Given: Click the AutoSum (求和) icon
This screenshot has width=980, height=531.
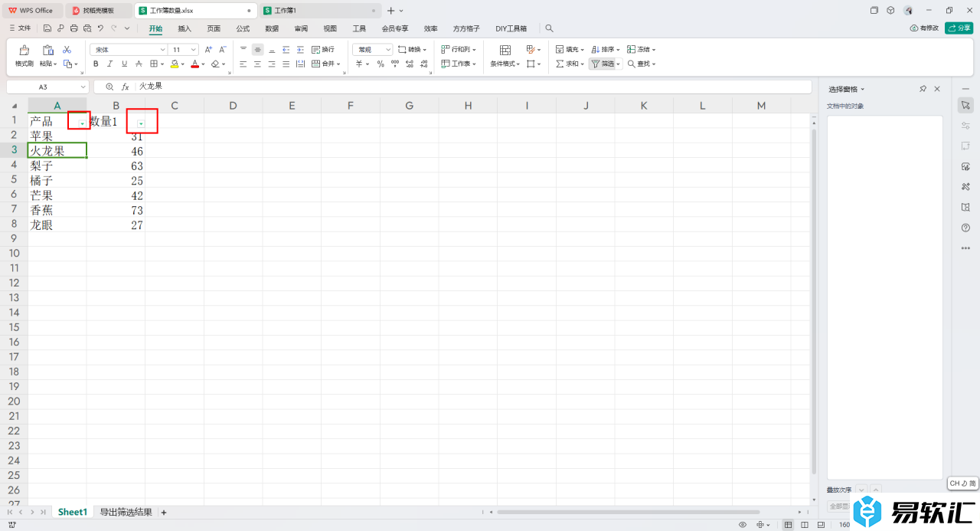Looking at the screenshot, I should click(560, 64).
